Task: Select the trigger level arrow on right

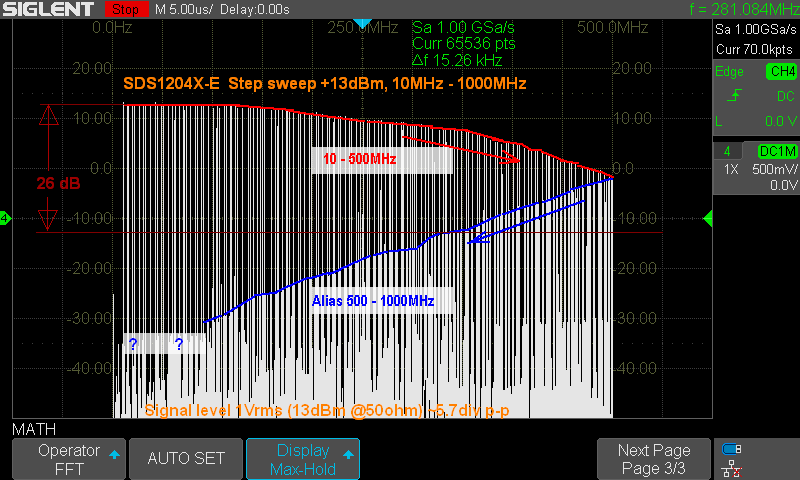Action: (708, 219)
